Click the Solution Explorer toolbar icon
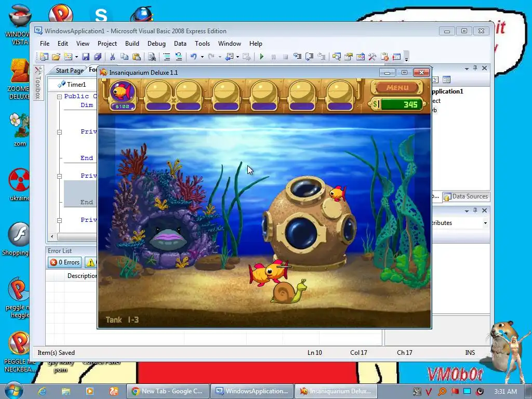Screen dimensions: 532x399 pos(337,57)
